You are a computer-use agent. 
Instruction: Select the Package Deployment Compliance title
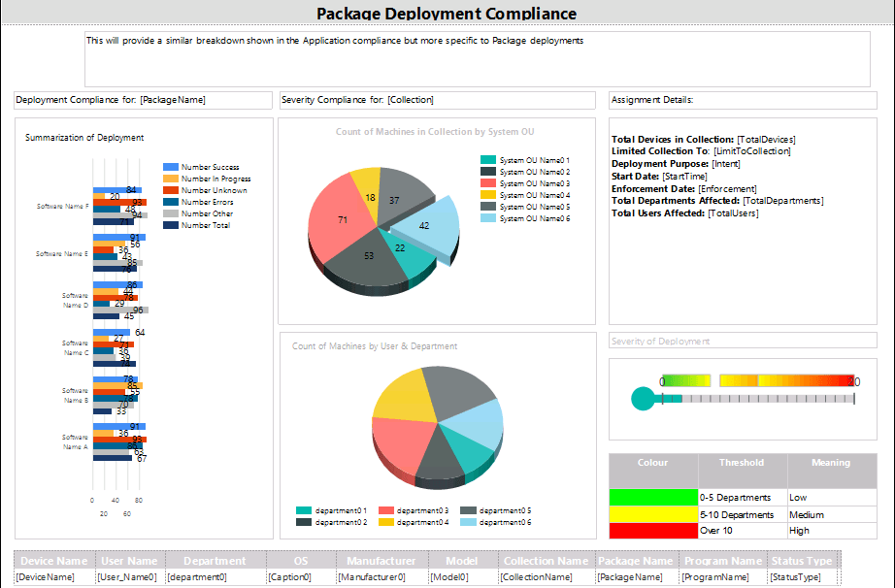pyautogui.click(x=447, y=14)
